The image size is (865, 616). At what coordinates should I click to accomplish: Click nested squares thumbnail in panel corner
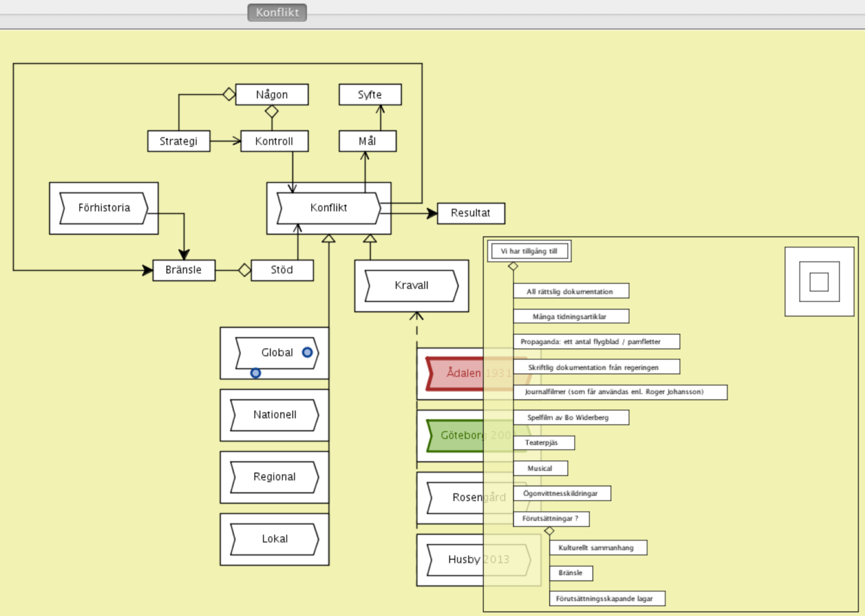click(x=819, y=281)
